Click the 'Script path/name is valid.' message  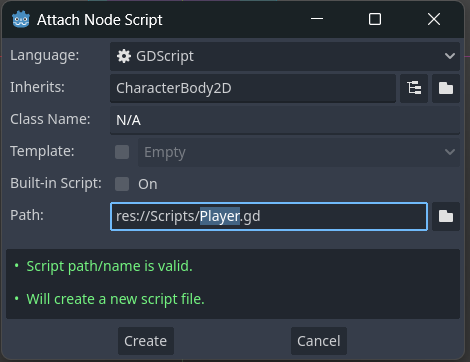click(x=109, y=266)
